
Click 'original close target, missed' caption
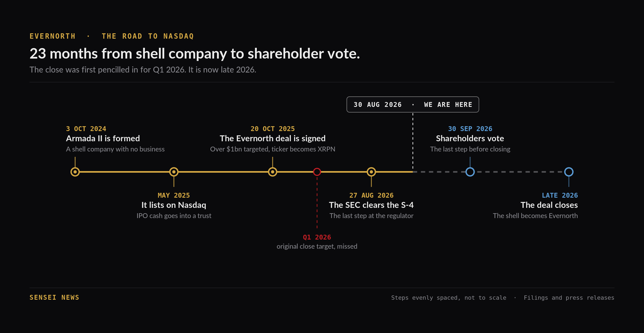coord(317,247)
